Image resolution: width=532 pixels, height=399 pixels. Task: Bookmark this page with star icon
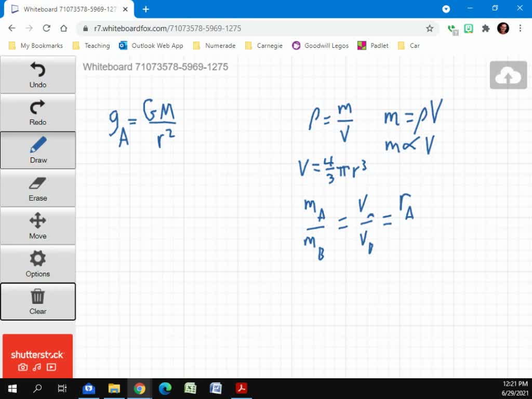pyautogui.click(x=430, y=29)
